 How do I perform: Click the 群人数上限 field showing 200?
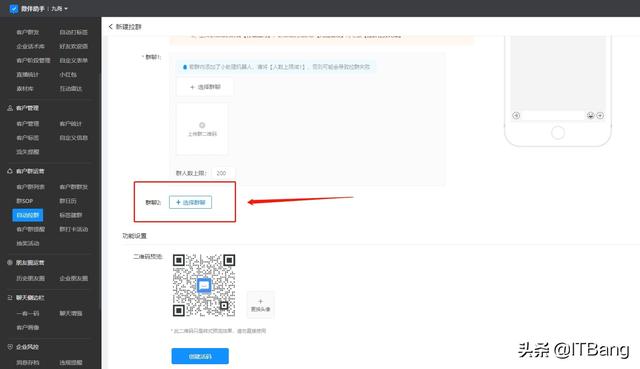223,173
